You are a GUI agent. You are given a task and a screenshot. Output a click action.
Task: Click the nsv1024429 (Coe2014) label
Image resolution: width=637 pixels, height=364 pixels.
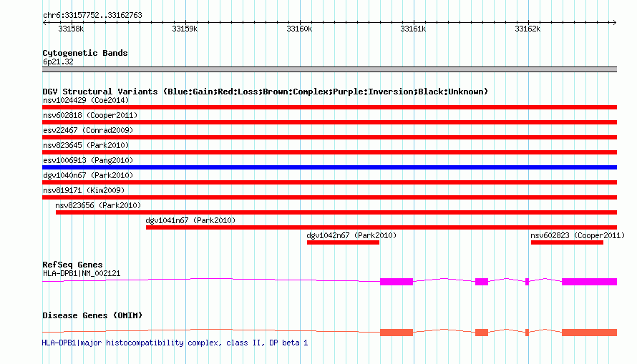[x=86, y=100]
